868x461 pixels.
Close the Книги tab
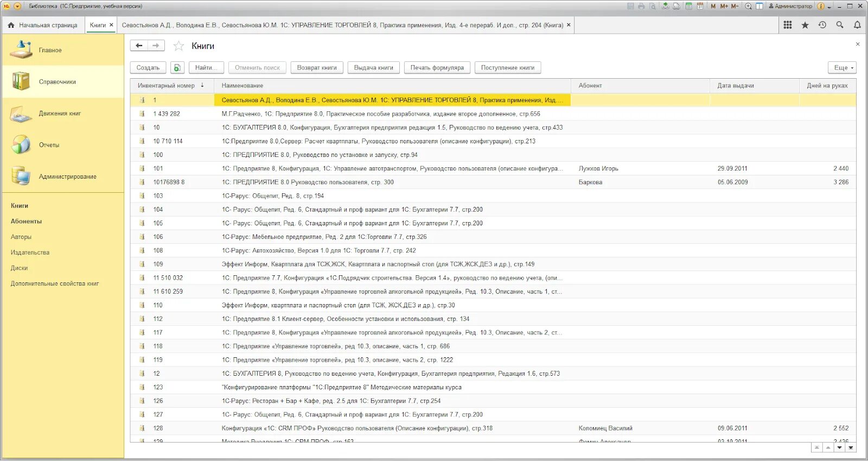coord(111,25)
